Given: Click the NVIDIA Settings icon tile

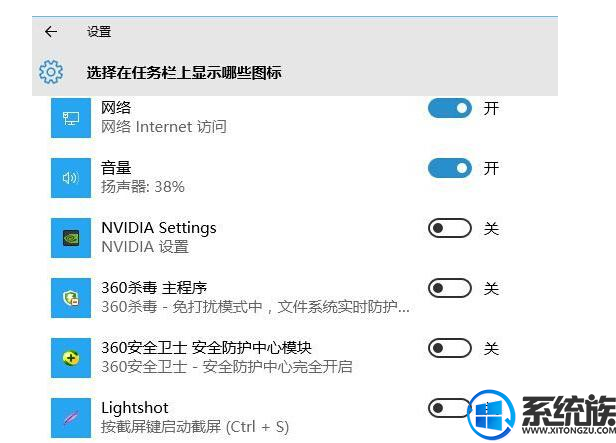Looking at the screenshot, I should (71, 238).
